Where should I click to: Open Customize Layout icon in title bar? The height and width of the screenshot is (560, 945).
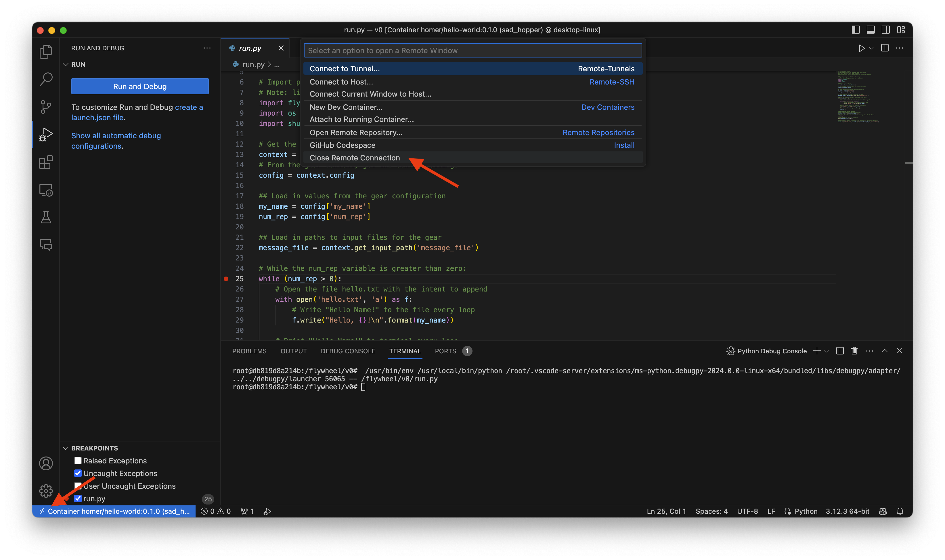click(x=901, y=30)
